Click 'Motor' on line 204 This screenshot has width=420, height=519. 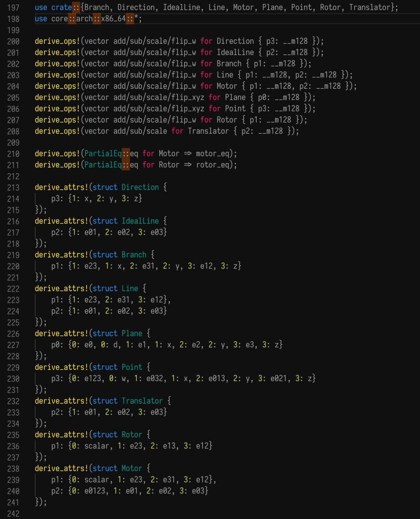coord(227,86)
